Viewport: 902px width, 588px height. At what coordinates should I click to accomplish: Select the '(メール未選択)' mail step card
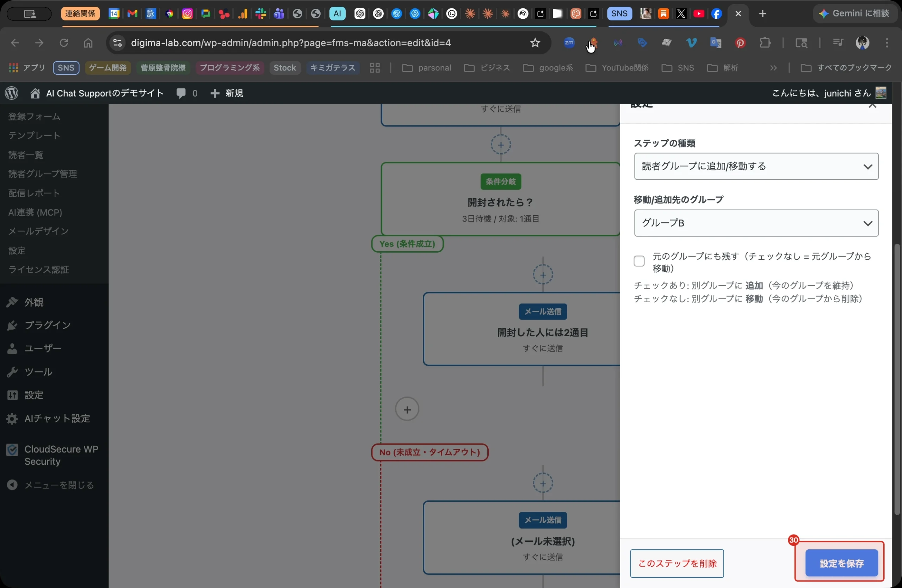click(521, 538)
